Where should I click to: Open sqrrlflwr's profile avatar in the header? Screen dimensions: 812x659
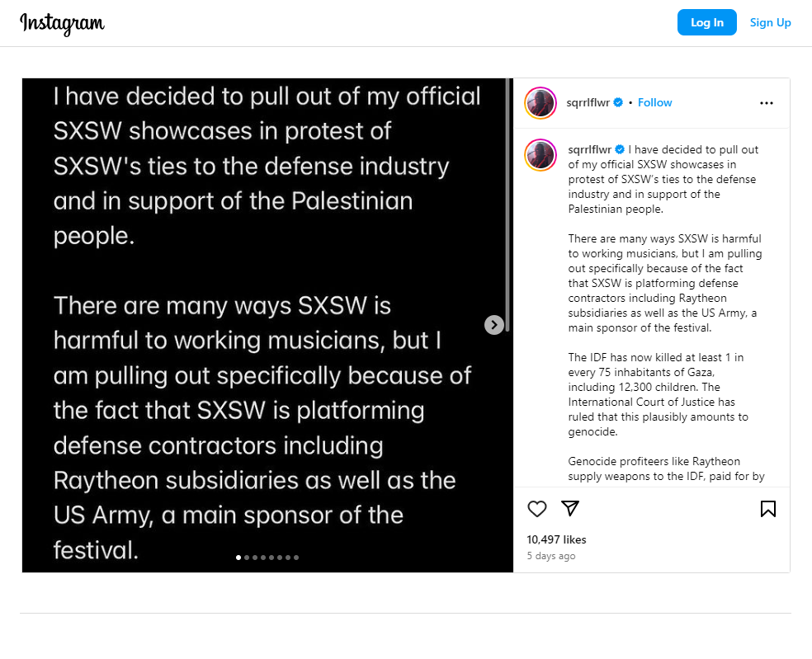click(540, 102)
